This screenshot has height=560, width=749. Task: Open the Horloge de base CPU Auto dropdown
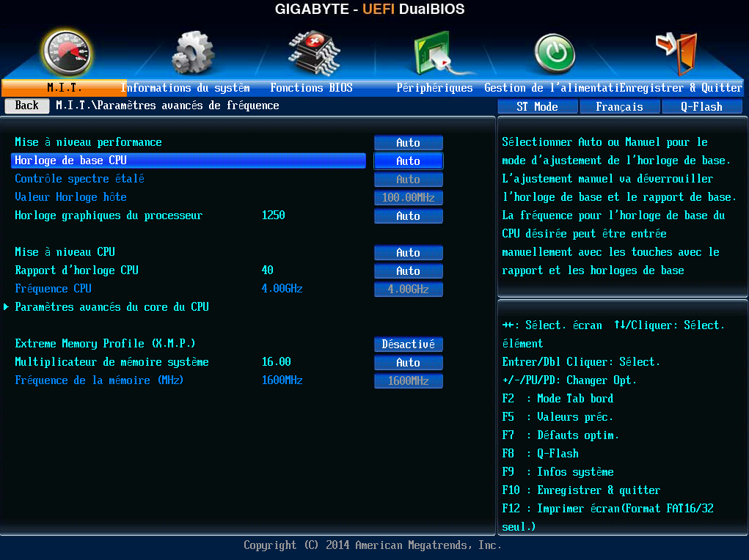[409, 161]
